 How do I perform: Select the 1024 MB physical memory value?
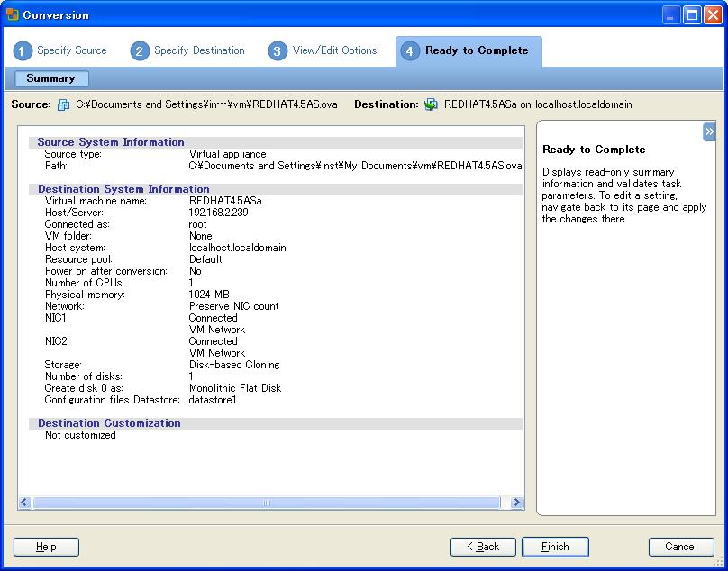coord(209,295)
